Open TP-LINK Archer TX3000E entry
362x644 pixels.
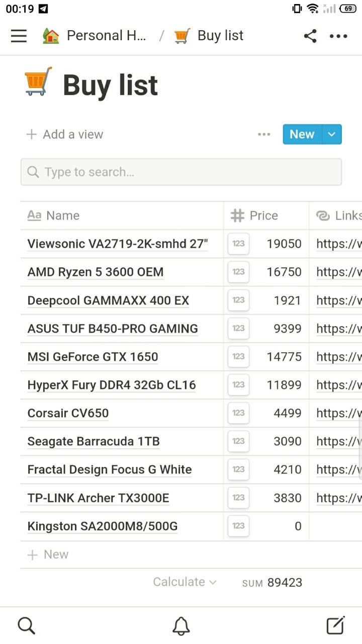98,498
